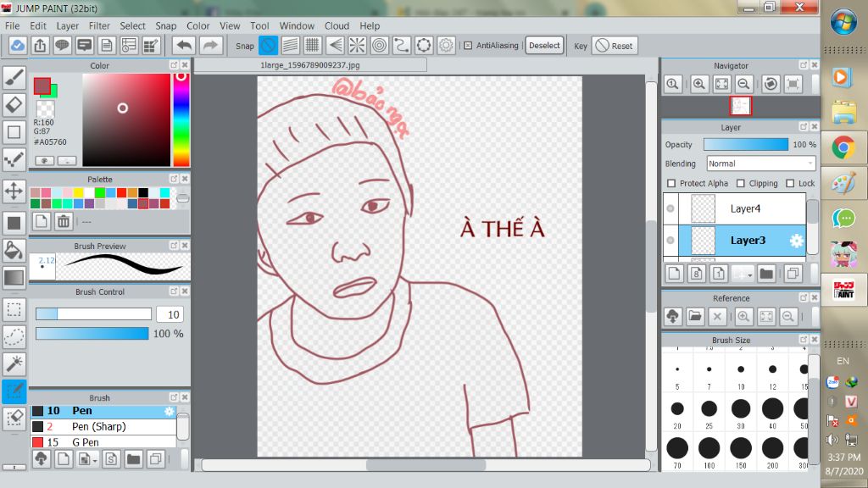This screenshot has width=868, height=488.
Task: Enable Protect Alpha for the layer
Action: [x=671, y=183]
